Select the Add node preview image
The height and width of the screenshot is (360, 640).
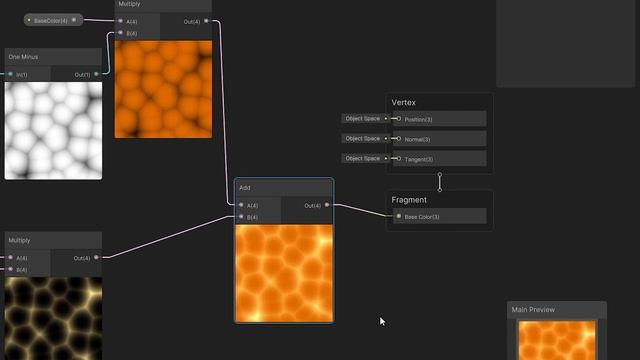[284, 273]
